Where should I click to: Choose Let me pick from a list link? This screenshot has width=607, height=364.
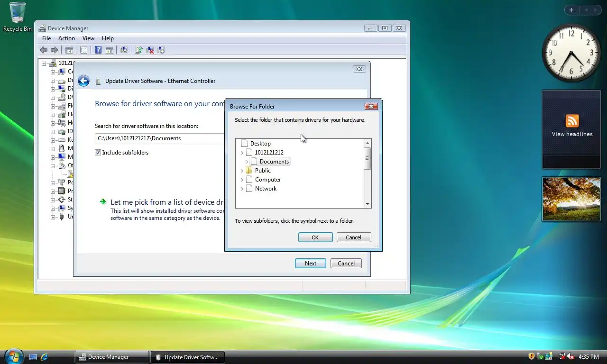click(x=167, y=202)
